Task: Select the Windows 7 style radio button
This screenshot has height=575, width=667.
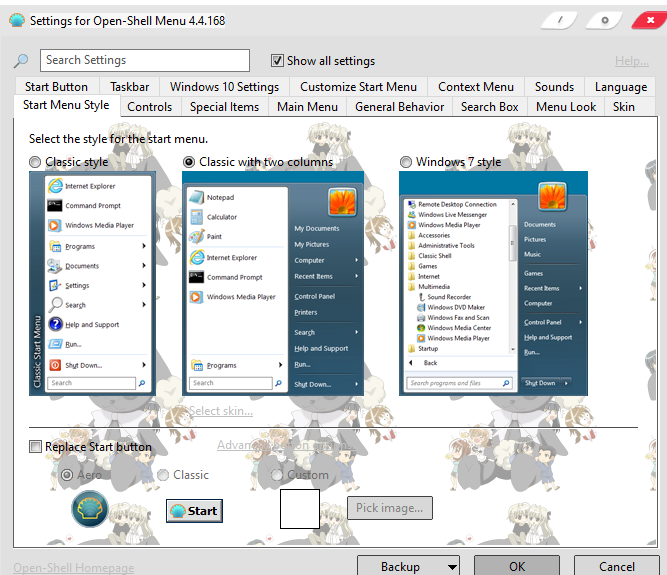Action: pos(406,162)
